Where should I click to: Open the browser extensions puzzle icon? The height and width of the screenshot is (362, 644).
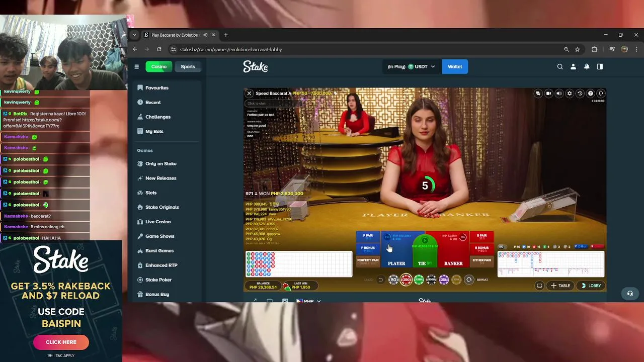click(x=595, y=49)
